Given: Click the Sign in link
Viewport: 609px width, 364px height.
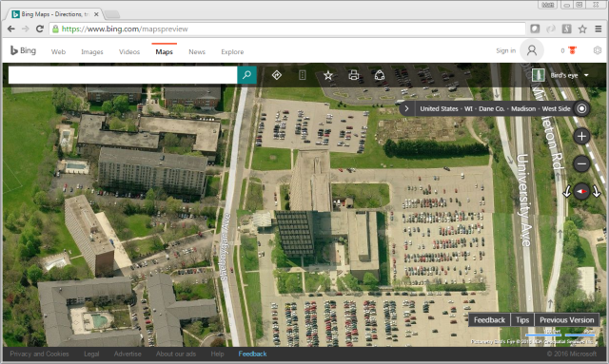Looking at the screenshot, I should point(505,50).
